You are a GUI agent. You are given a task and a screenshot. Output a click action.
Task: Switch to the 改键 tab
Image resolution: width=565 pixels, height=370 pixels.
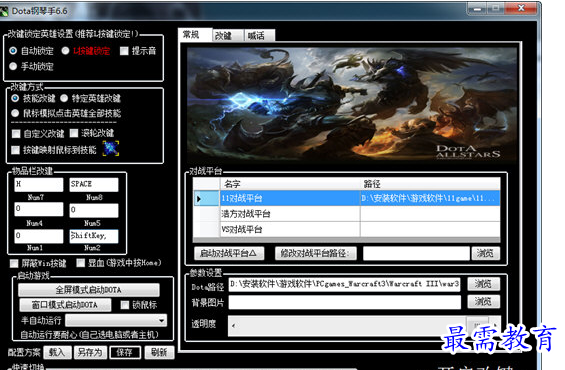pyautogui.click(x=227, y=36)
